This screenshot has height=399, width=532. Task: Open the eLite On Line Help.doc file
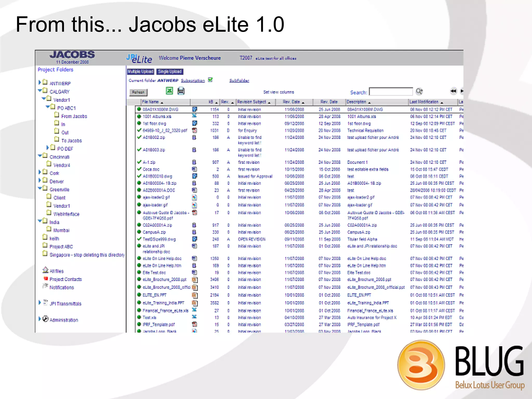162,259
